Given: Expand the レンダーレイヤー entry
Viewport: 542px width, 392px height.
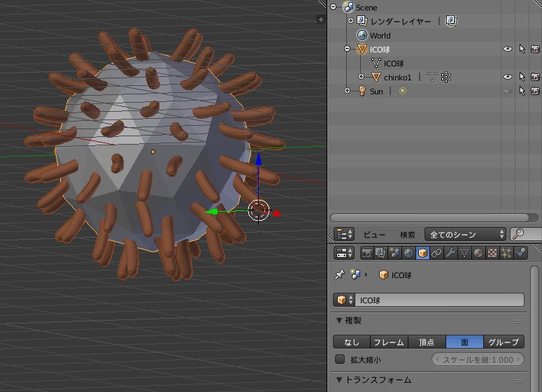Looking at the screenshot, I should point(350,21).
